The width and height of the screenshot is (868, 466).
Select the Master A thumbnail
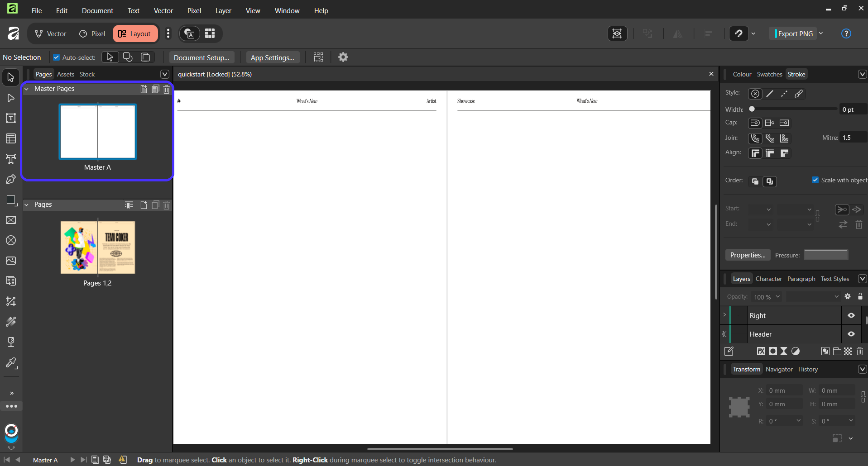coord(97,132)
